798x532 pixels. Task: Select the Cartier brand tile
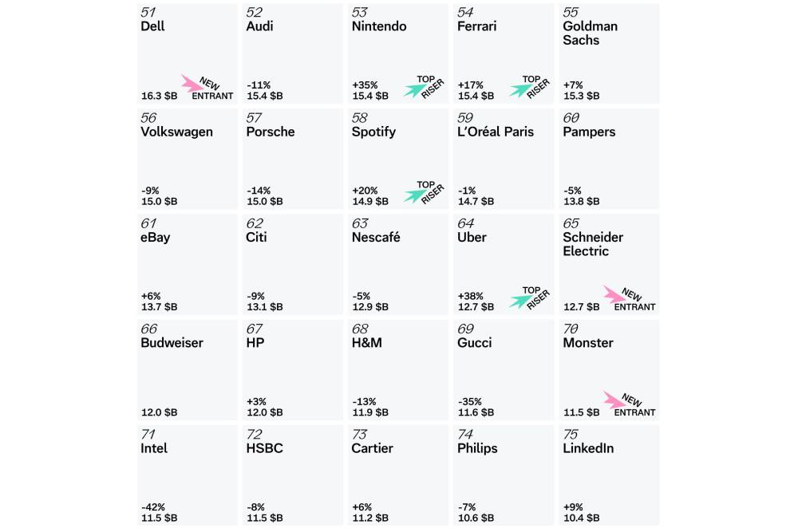397,475
